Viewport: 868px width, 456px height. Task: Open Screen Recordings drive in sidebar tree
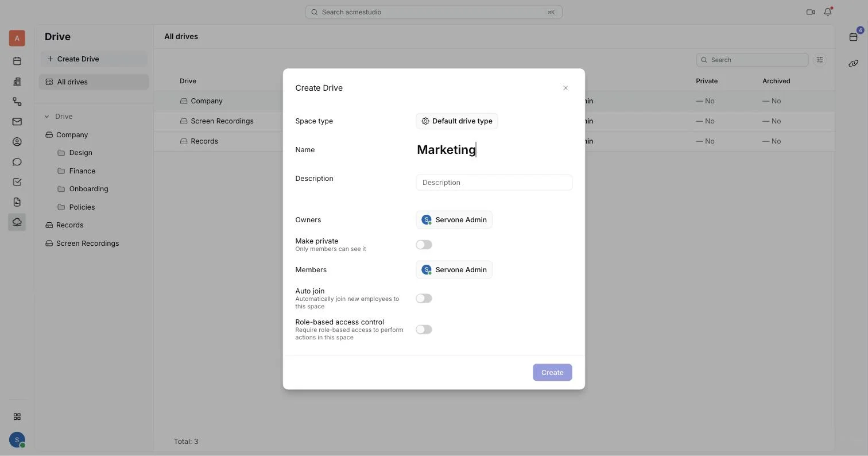click(87, 244)
